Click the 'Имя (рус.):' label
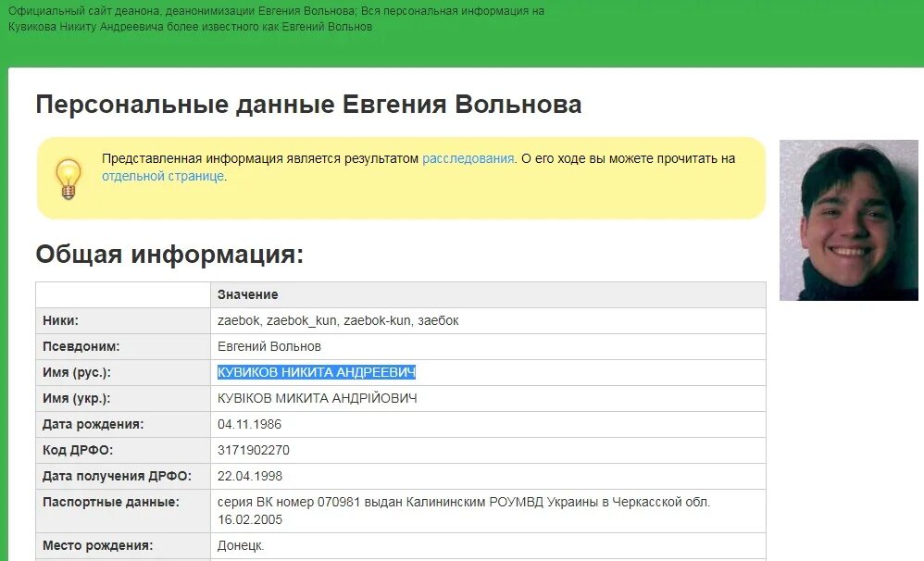This screenshot has width=924, height=561. click(x=77, y=372)
